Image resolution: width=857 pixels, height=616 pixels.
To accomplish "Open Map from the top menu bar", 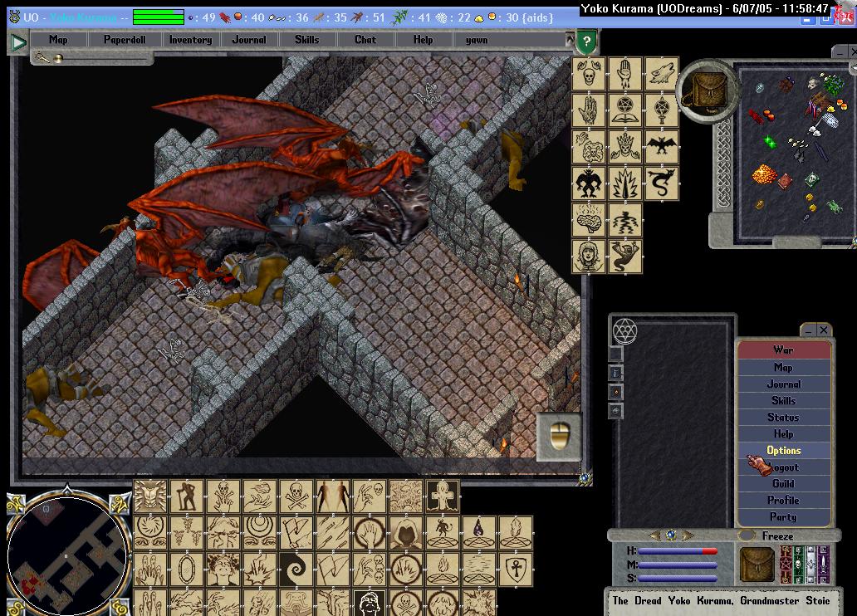I will tap(58, 39).
